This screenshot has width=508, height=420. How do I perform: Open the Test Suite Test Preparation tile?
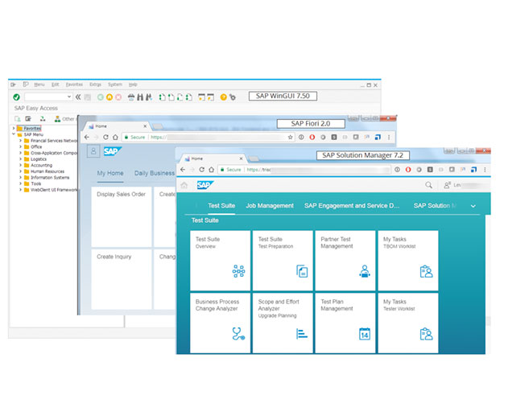click(x=283, y=261)
